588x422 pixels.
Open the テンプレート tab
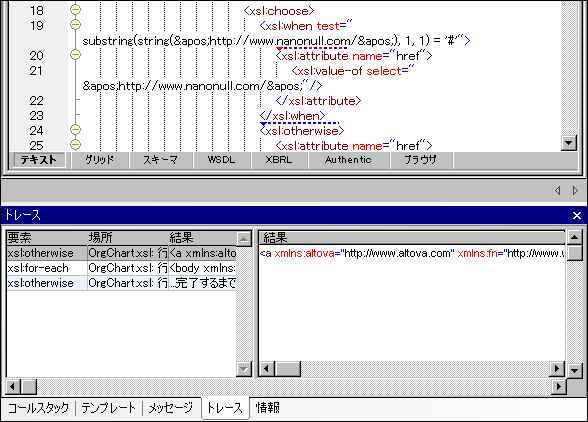tap(108, 408)
